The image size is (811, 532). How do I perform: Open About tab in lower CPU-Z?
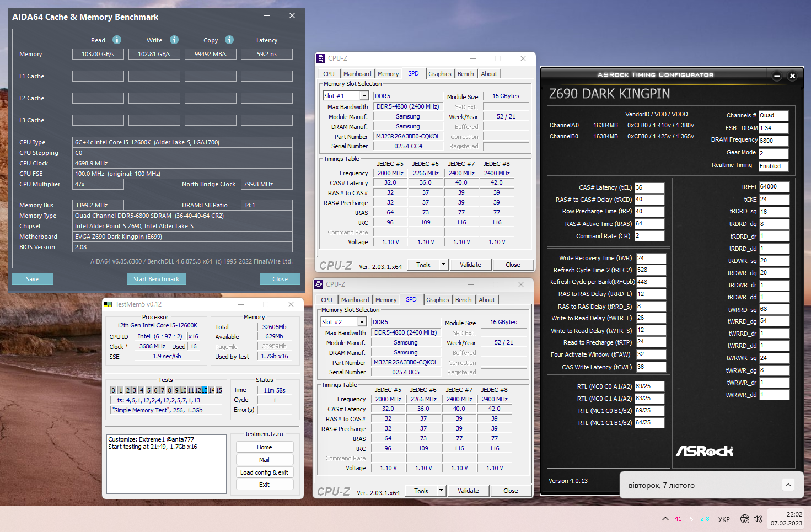point(487,300)
